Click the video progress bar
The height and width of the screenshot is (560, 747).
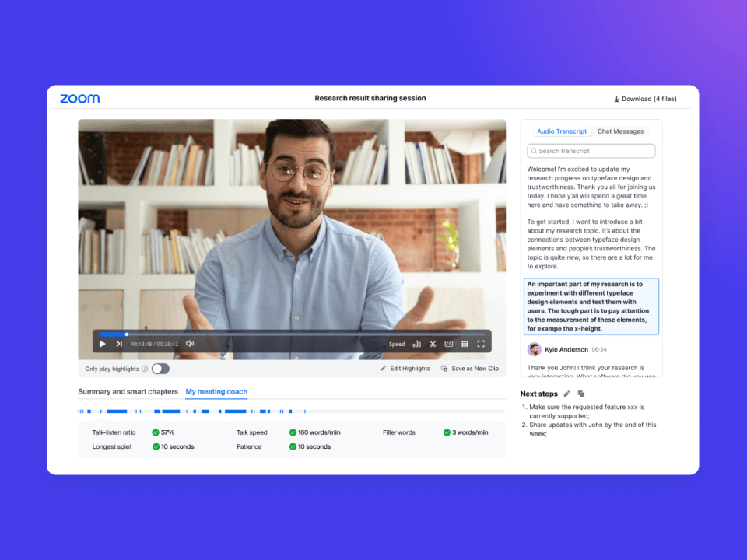point(292,334)
